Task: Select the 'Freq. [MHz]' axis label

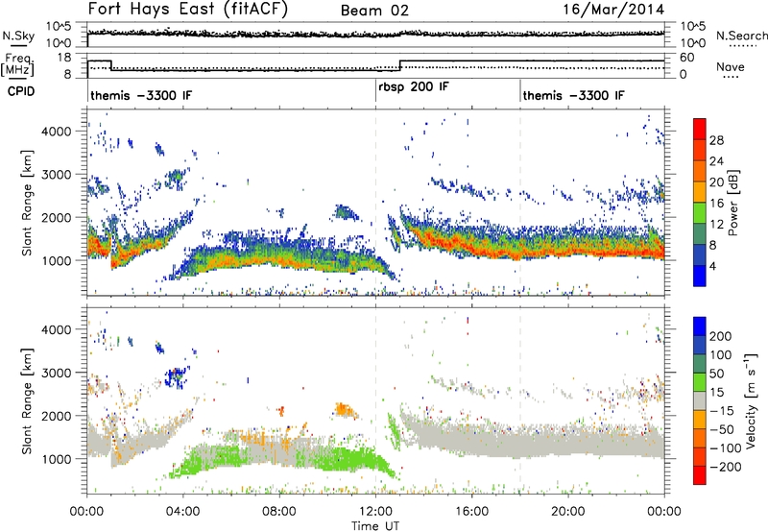Action: 17,65
